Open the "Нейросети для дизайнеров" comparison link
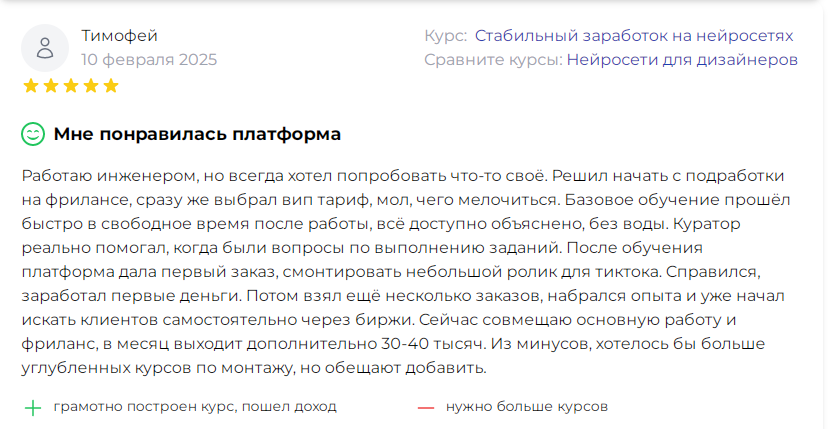Viewport: 833px width, 429px height. (x=682, y=60)
